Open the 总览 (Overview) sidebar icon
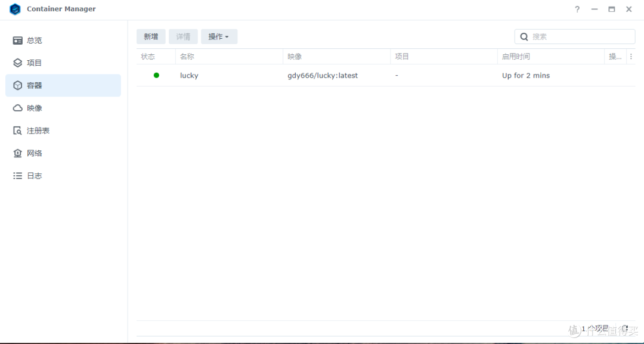The image size is (644, 344). (17, 40)
